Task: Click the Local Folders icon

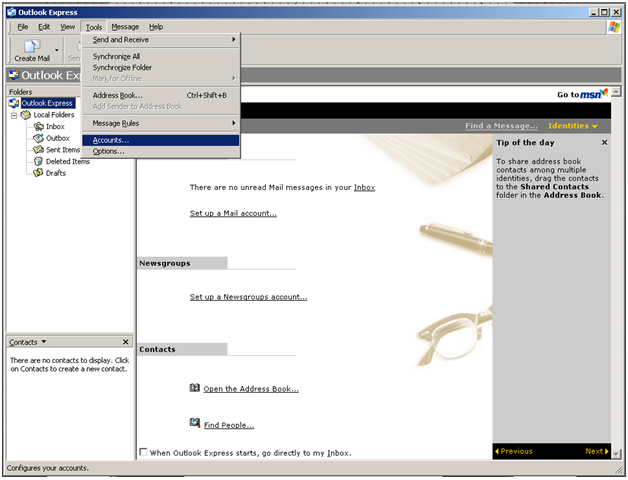Action: pos(26,115)
